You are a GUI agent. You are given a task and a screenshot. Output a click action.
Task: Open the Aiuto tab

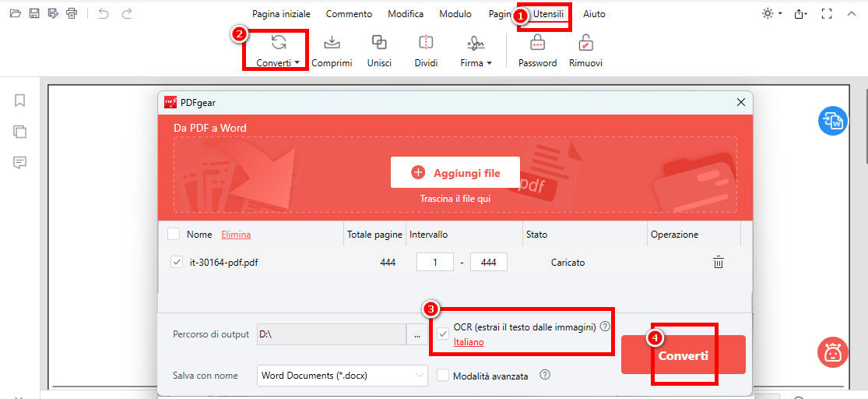594,14
